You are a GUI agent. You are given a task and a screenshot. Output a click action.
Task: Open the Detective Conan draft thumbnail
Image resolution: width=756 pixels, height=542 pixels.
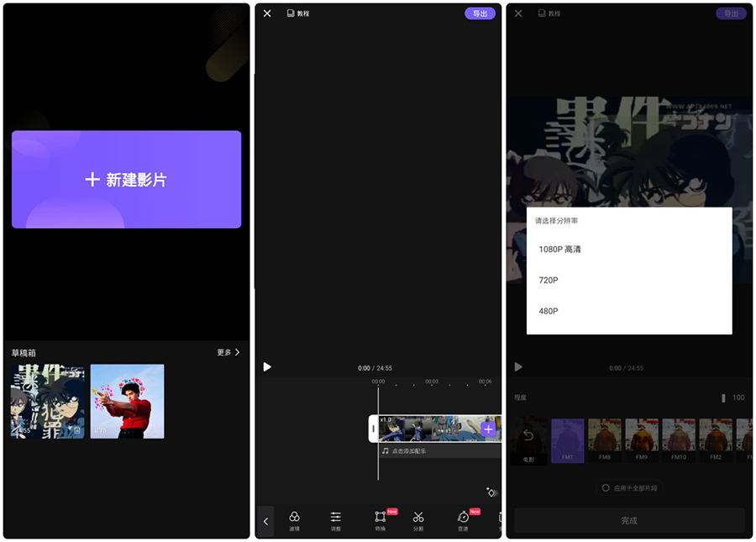[47, 402]
